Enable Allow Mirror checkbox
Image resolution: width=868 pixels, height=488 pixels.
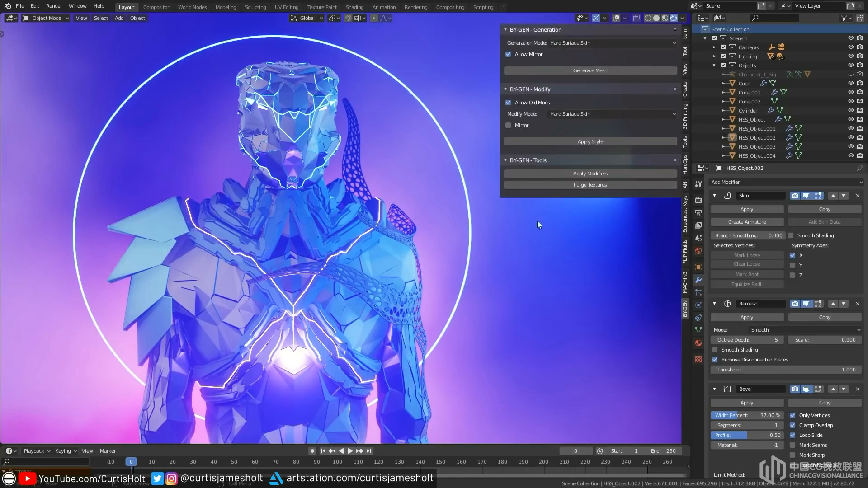[x=508, y=54]
